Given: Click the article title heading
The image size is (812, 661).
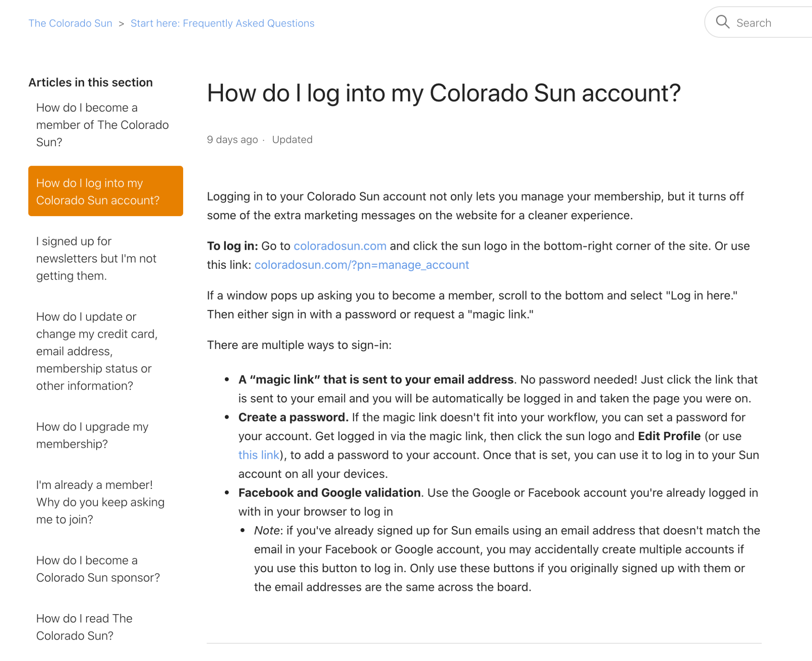Looking at the screenshot, I should pyautogui.click(x=444, y=93).
